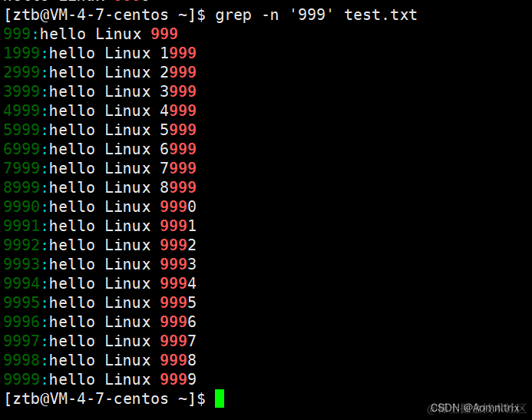Click the CSDN watermark text
The width and height of the screenshot is (532, 420).
tap(477, 408)
